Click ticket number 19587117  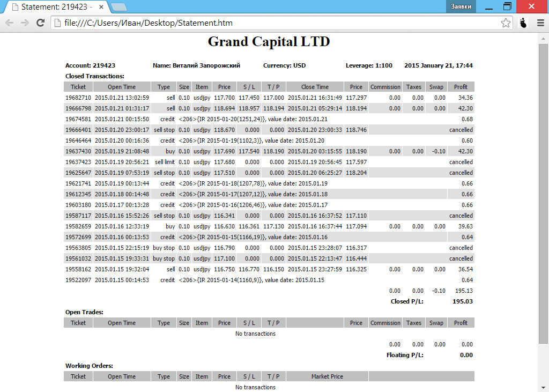click(78, 216)
